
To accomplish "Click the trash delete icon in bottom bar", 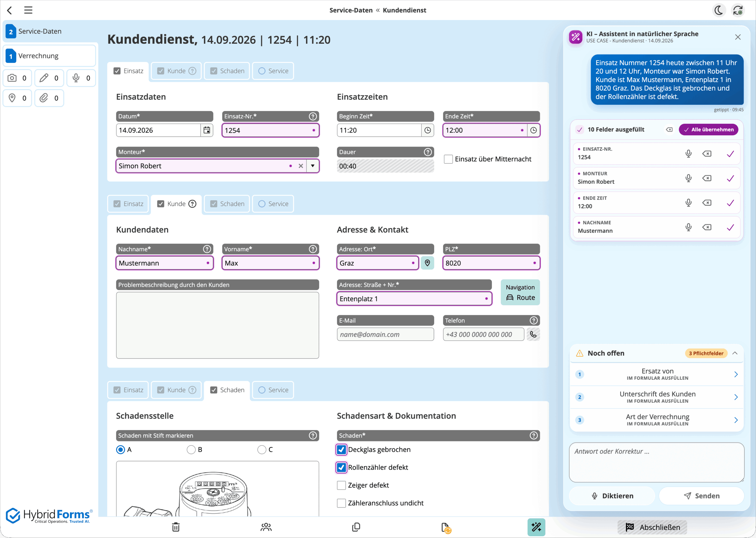I will click(x=176, y=527).
